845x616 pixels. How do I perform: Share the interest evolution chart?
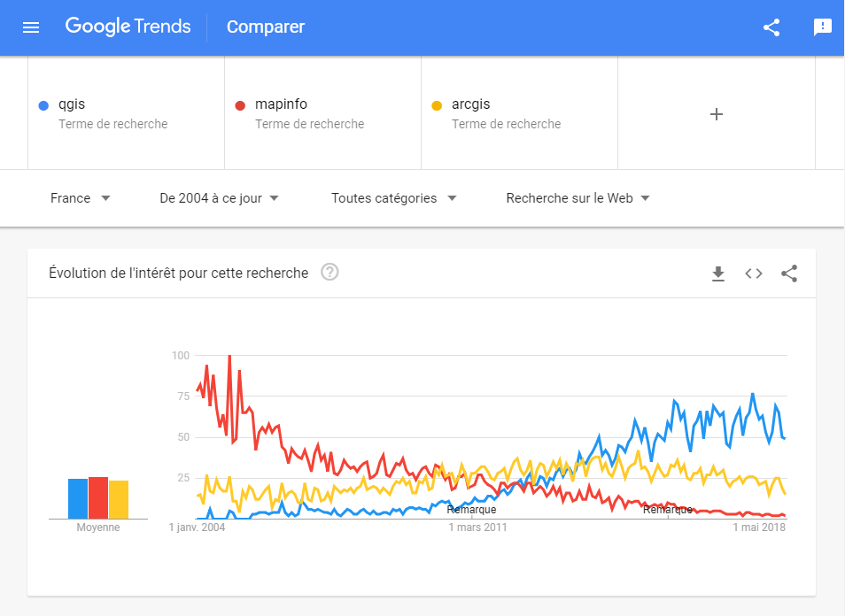[x=789, y=273]
